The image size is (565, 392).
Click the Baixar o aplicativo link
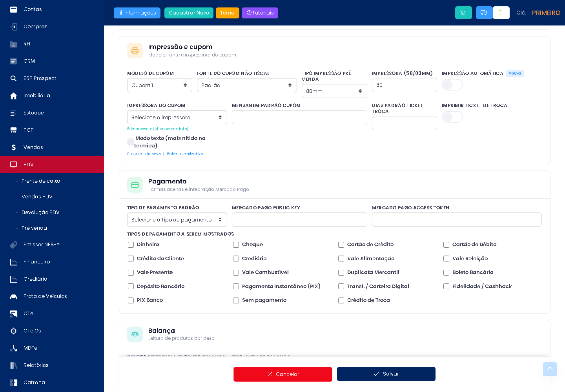pyautogui.click(x=185, y=154)
